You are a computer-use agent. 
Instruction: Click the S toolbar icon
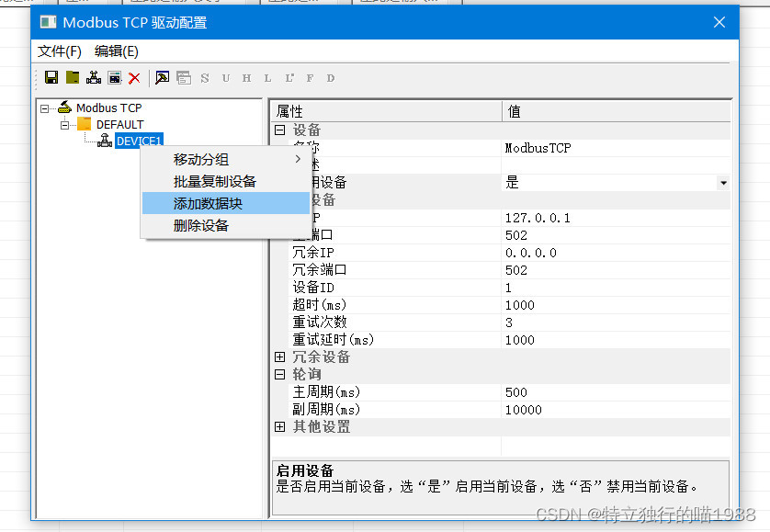pos(205,77)
